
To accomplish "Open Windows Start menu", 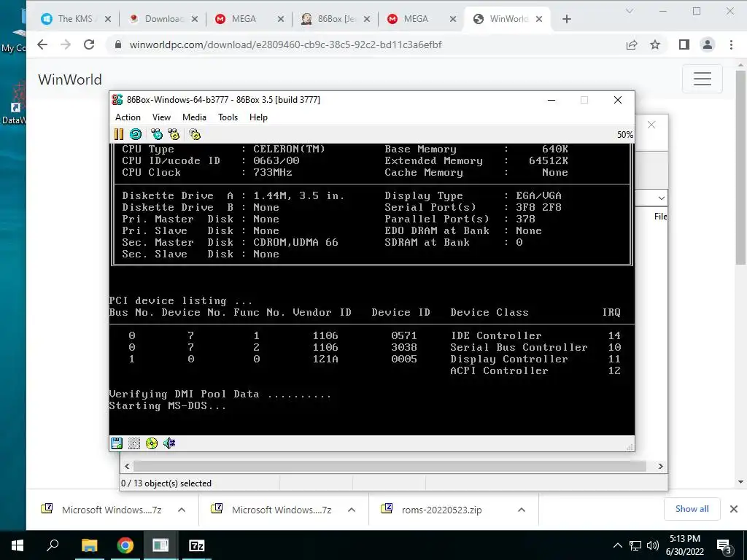I will coord(18,545).
